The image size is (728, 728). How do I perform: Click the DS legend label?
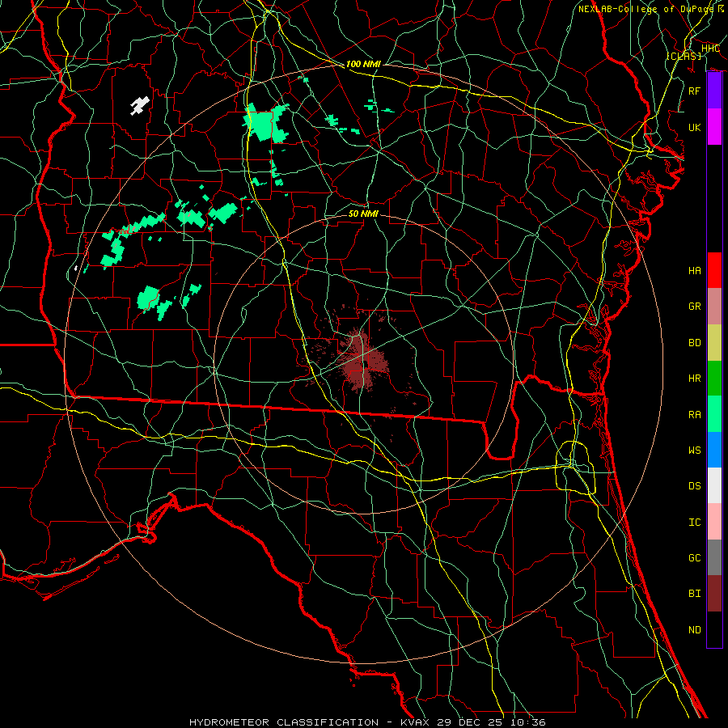click(x=694, y=486)
